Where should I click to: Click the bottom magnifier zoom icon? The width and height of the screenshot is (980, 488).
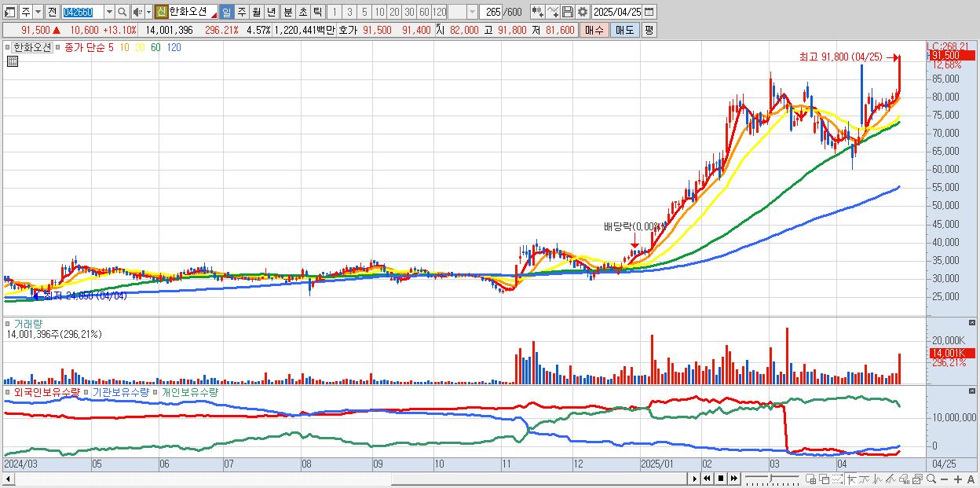[x=931, y=479]
